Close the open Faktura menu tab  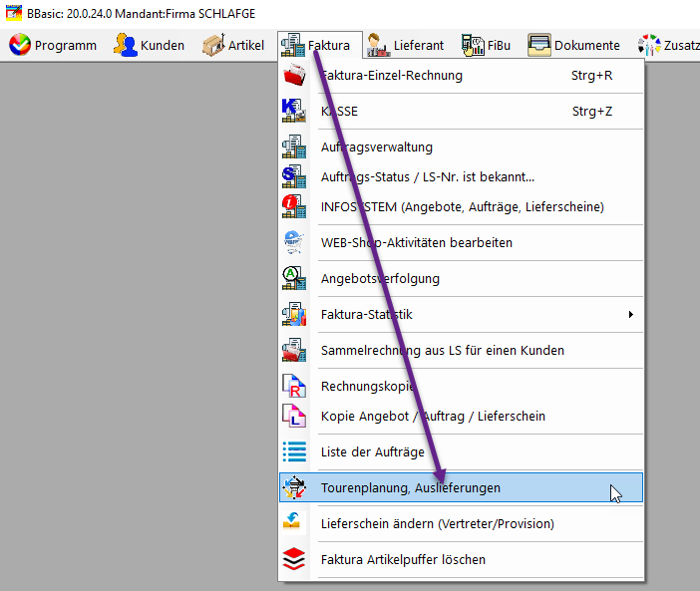point(320,45)
